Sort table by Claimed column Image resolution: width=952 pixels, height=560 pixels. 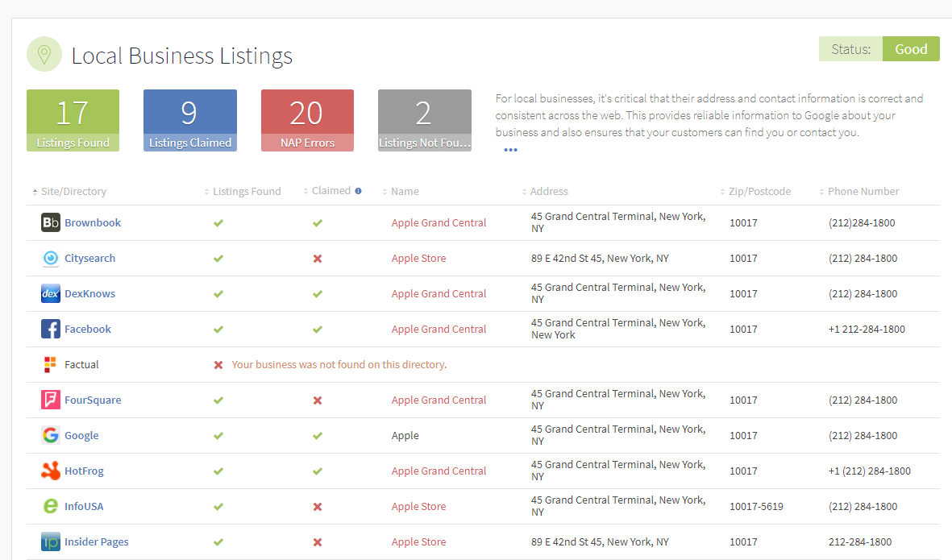pyautogui.click(x=327, y=191)
